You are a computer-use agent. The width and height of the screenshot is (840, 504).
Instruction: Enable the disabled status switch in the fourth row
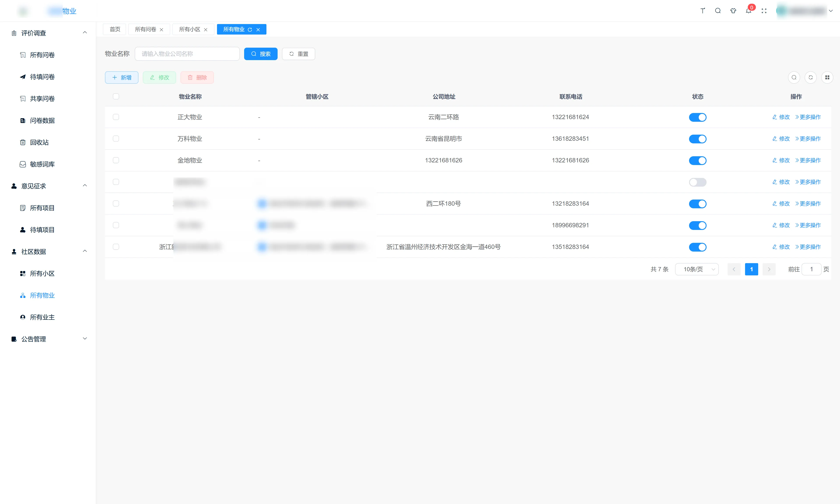[x=697, y=182]
